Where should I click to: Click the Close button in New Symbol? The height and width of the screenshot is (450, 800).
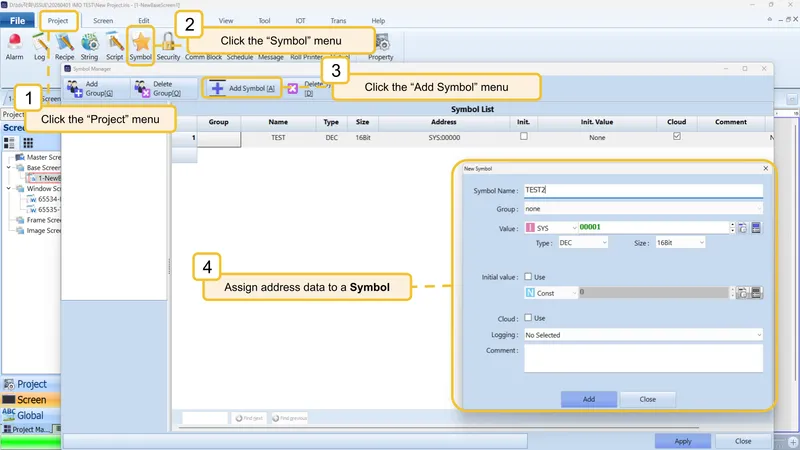pos(647,399)
